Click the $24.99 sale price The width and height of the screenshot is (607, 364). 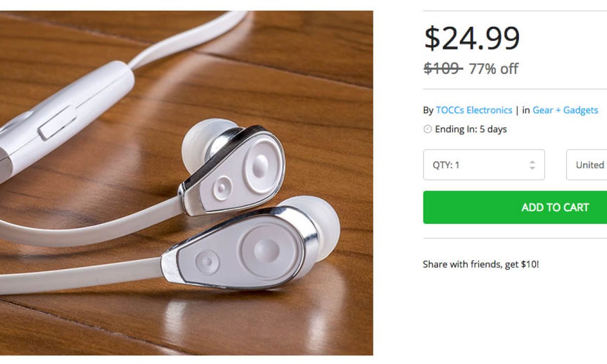[x=472, y=38]
